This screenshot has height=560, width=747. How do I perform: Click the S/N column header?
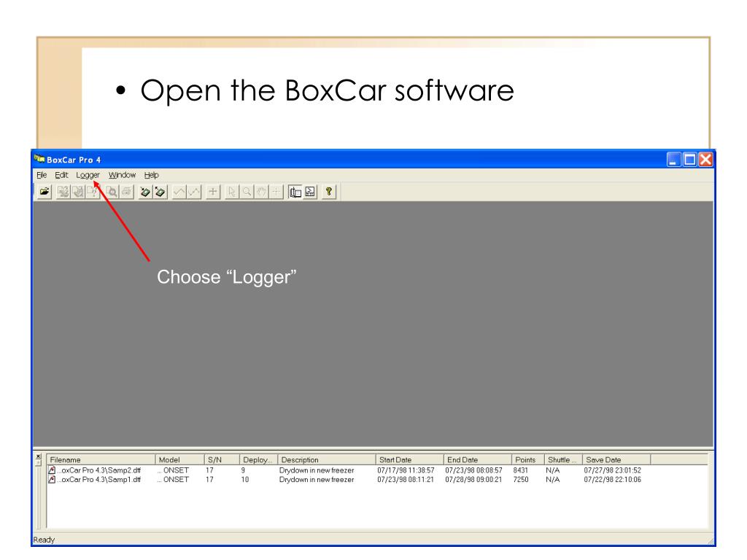click(222, 460)
